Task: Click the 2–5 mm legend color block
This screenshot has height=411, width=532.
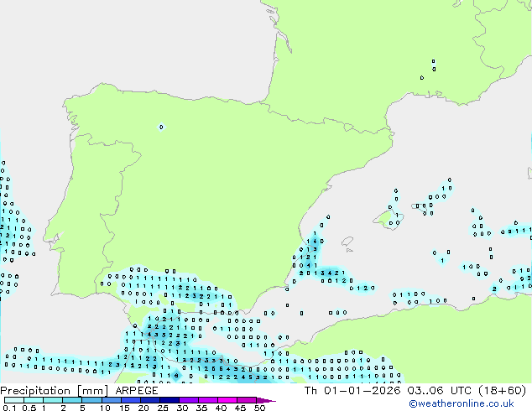Action: tap(72, 400)
